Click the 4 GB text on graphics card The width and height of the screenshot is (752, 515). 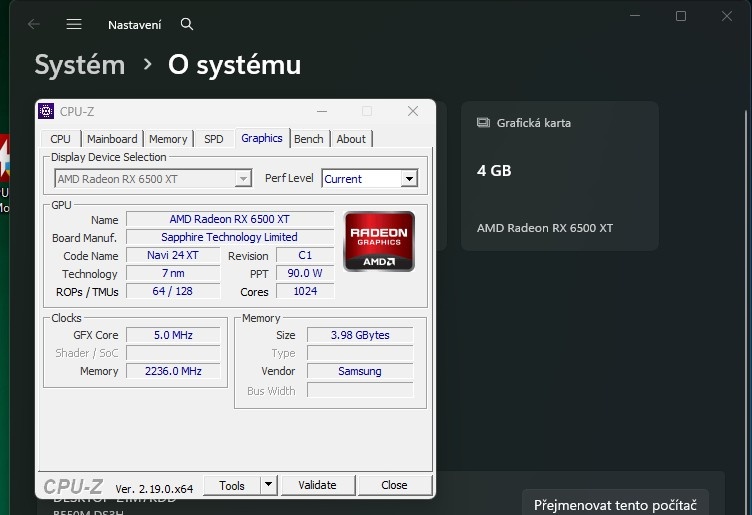pos(494,171)
